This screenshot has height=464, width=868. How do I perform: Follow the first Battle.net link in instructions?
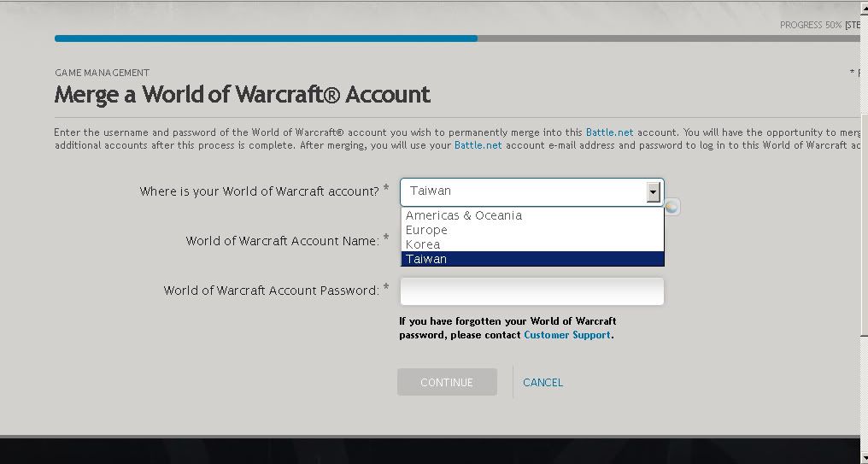(x=609, y=132)
